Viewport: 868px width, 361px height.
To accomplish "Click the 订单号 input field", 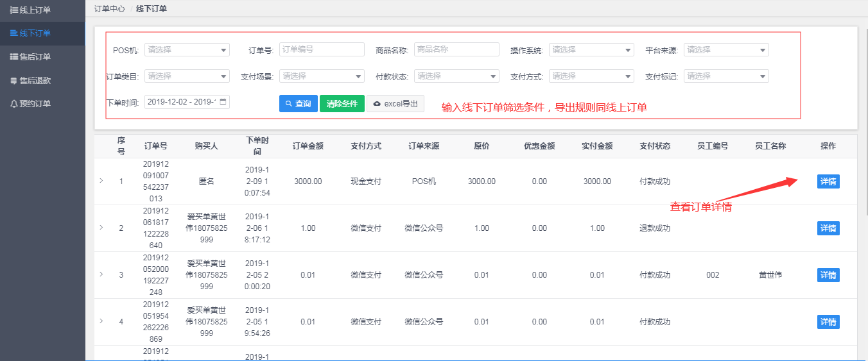I will pos(322,49).
